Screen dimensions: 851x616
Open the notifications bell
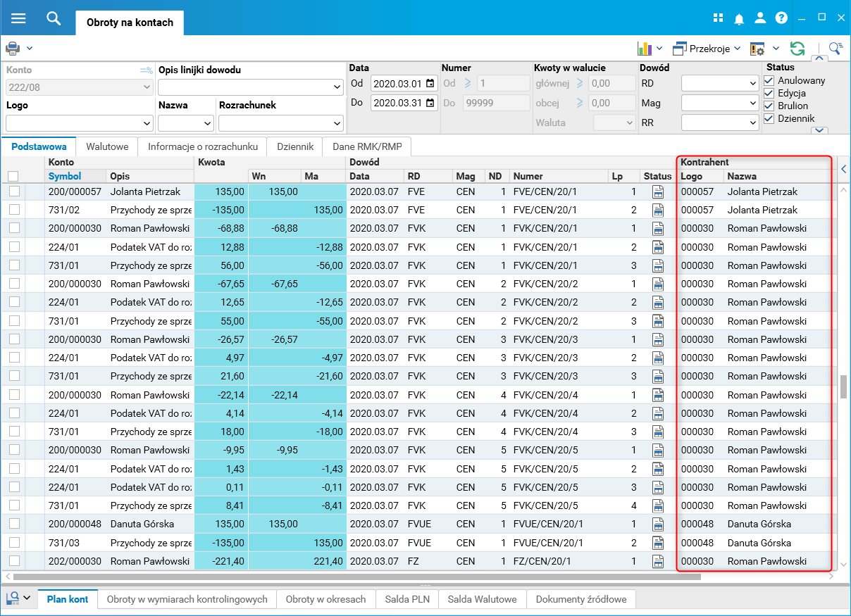tap(739, 19)
